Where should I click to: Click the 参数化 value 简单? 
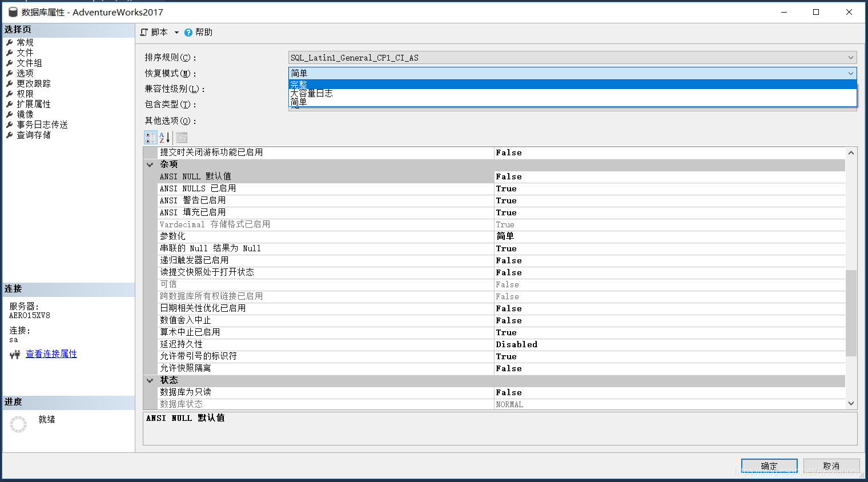[x=669, y=236]
